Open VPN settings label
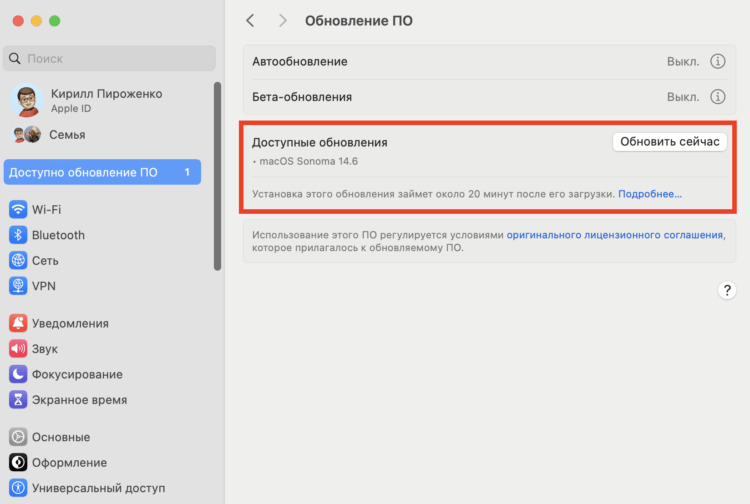 click(44, 286)
